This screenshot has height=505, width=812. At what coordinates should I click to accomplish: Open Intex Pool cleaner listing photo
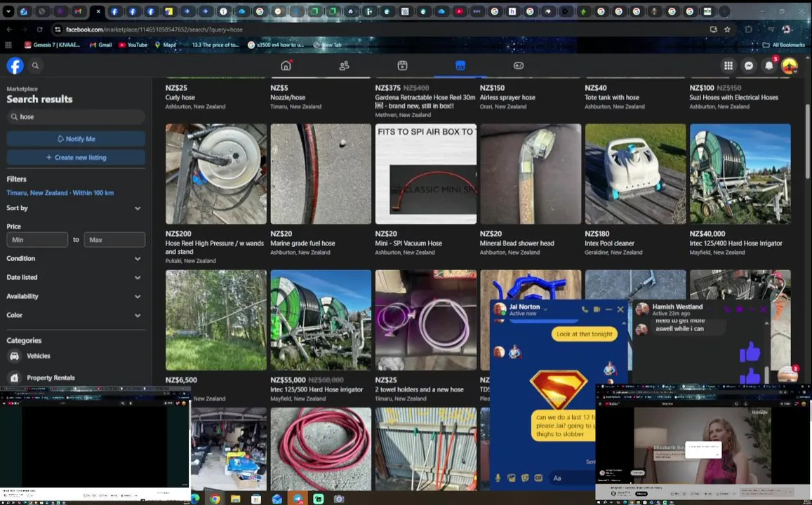(x=635, y=174)
